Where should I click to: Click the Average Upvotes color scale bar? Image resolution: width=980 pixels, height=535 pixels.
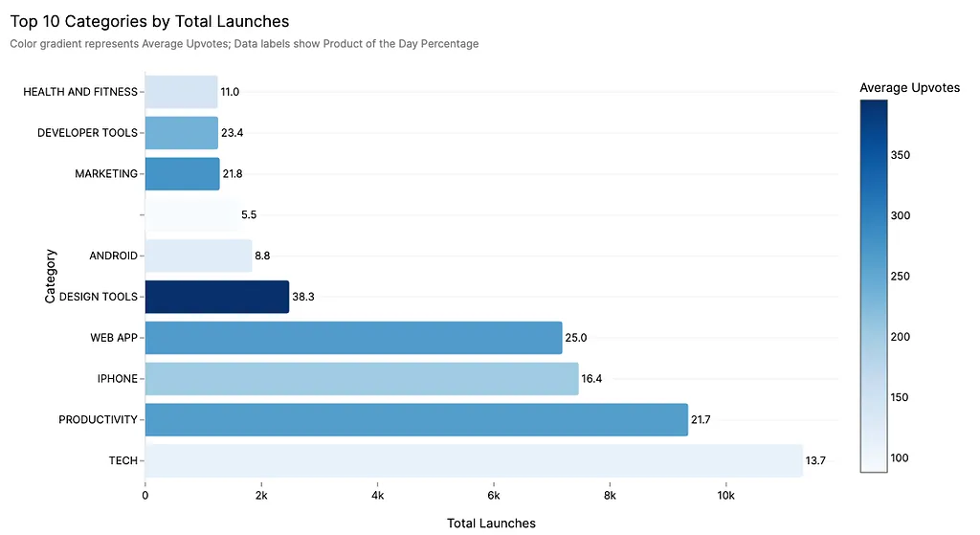874,285
